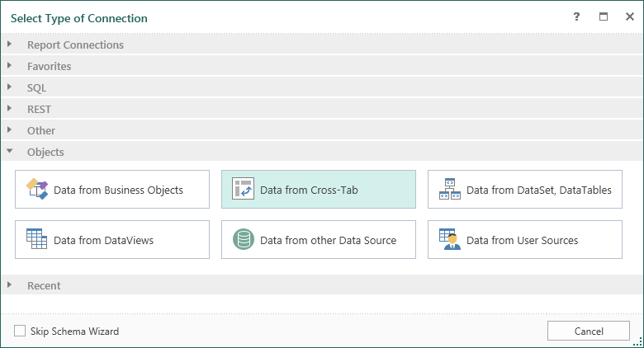Screen dimensions: 644x348
Task: Expand the REST category arrow
Action: click(x=10, y=109)
